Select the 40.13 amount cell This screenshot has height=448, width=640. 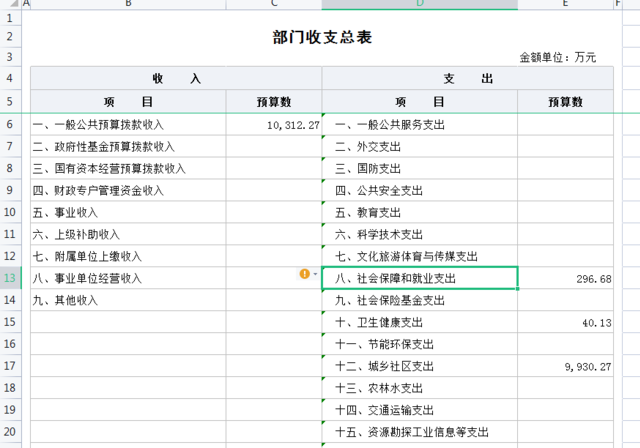click(565, 322)
